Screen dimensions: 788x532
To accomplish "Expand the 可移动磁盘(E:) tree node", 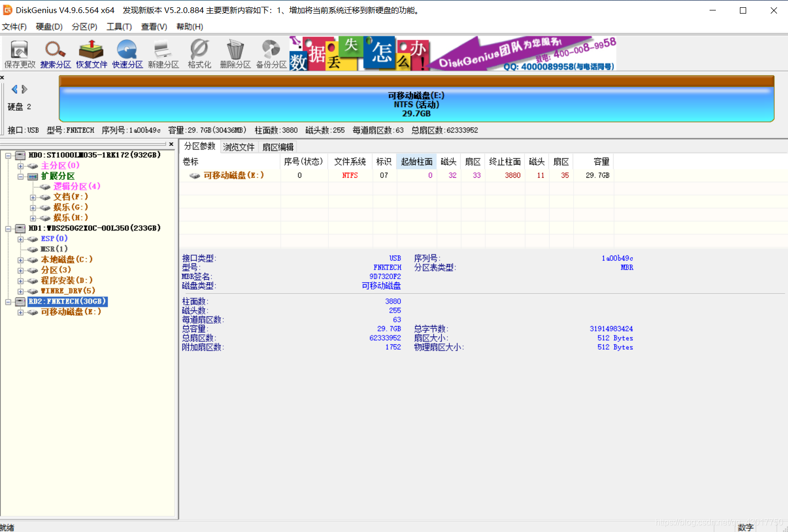I will (x=20, y=313).
